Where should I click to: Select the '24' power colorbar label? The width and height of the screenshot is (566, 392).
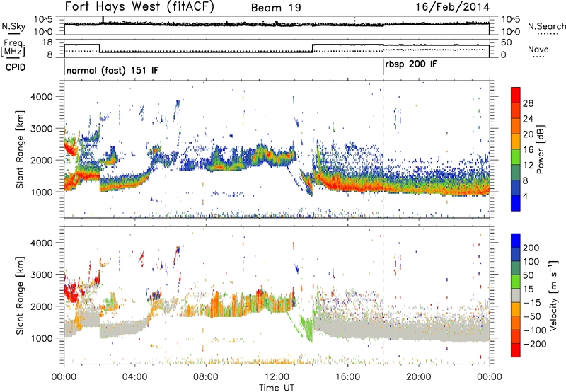point(528,119)
